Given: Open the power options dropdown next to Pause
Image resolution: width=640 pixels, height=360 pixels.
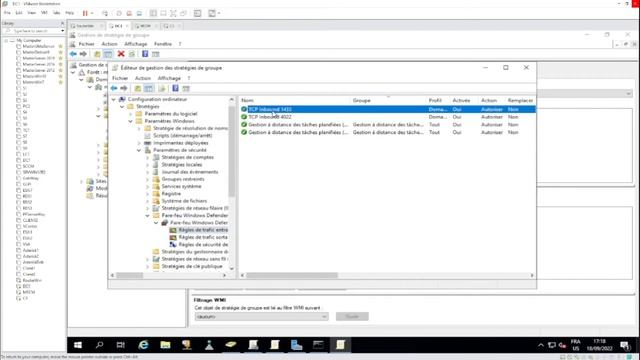Looking at the screenshot, I should pyautogui.click(x=92, y=13).
